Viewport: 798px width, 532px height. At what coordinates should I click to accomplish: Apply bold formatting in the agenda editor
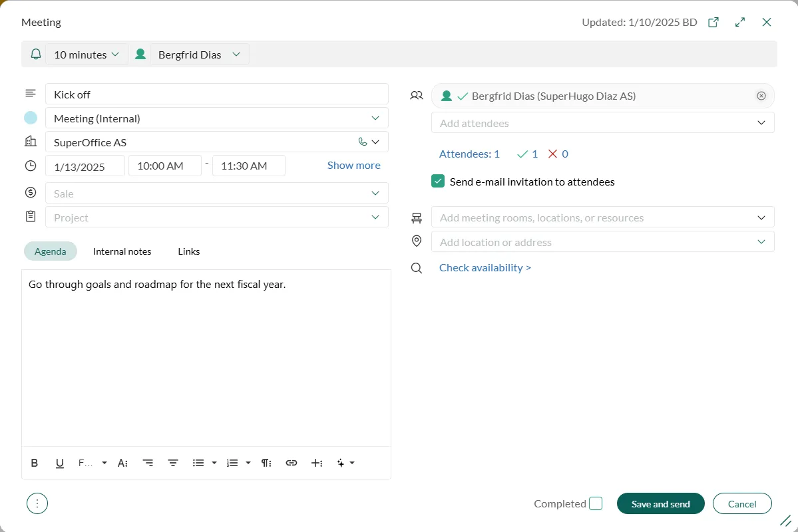pyautogui.click(x=35, y=463)
